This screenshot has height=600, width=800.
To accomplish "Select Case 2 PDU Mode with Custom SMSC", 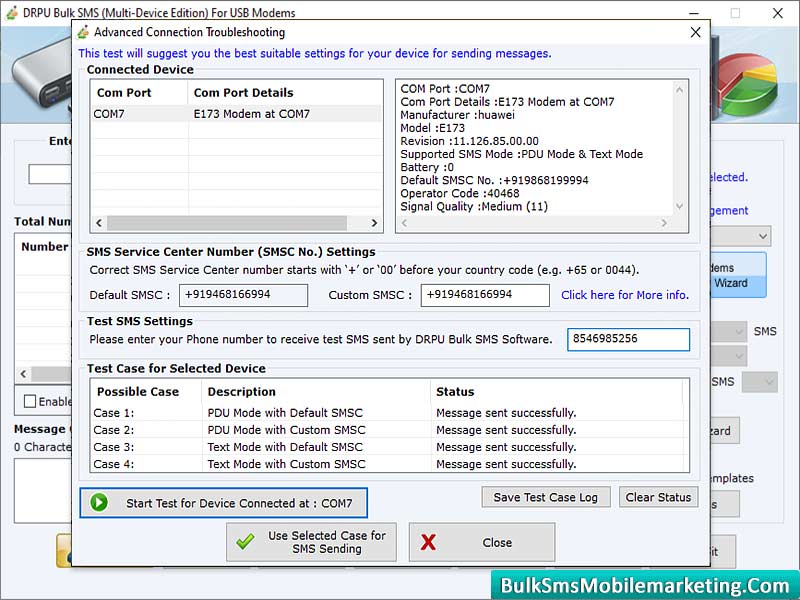I will point(389,430).
